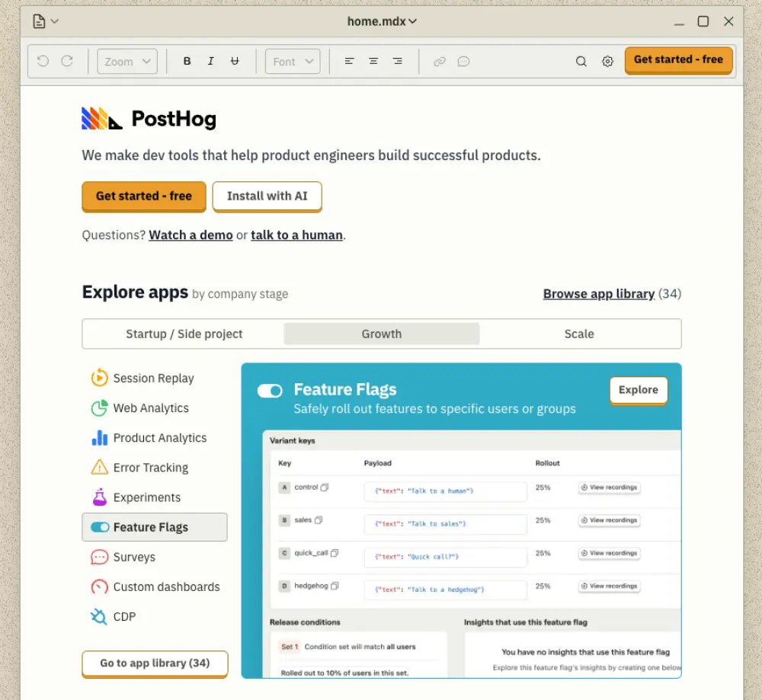
Task: Toggle bold text formatting
Action: (187, 61)
